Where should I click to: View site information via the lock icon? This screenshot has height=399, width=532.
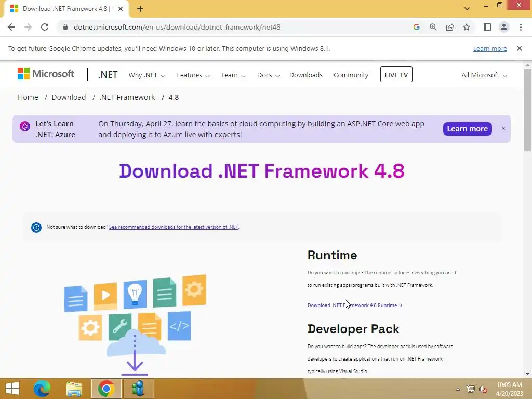coord(65,27)
